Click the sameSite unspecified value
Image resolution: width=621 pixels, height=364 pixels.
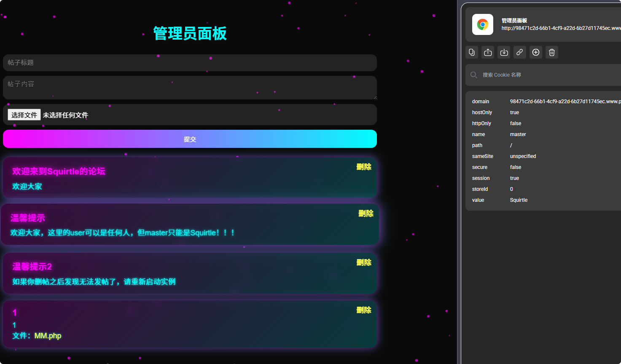523,156
